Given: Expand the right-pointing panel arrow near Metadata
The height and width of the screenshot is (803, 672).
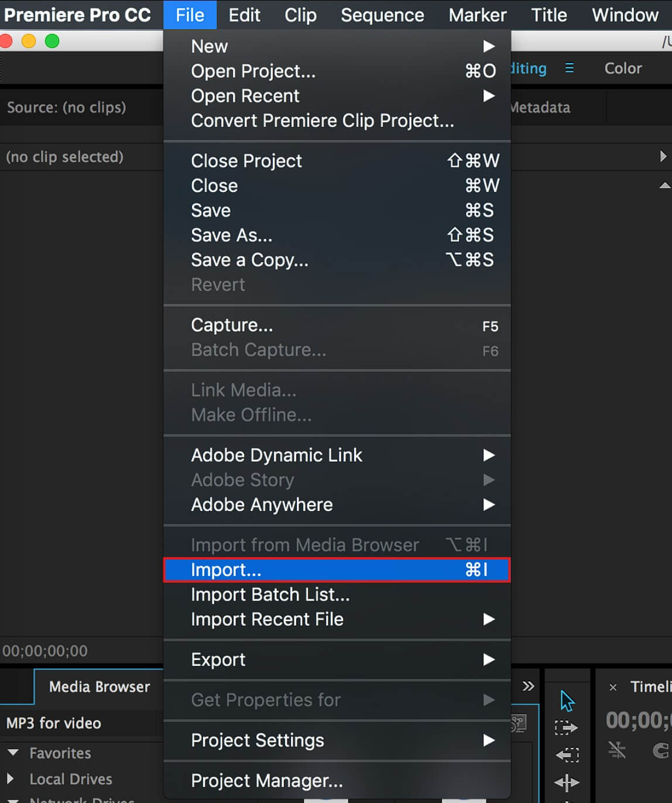Looking at the screenshot, I should (663, 156).
